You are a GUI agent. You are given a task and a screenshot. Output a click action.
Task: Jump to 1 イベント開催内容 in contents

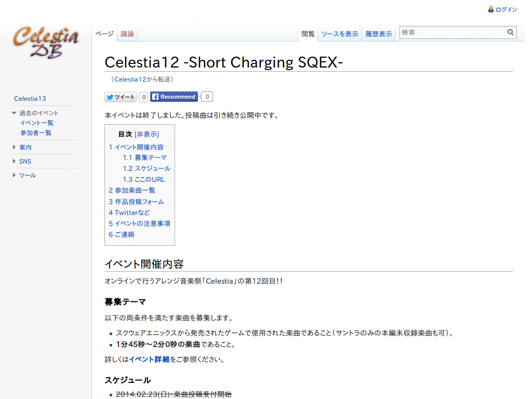pos(136,147)
